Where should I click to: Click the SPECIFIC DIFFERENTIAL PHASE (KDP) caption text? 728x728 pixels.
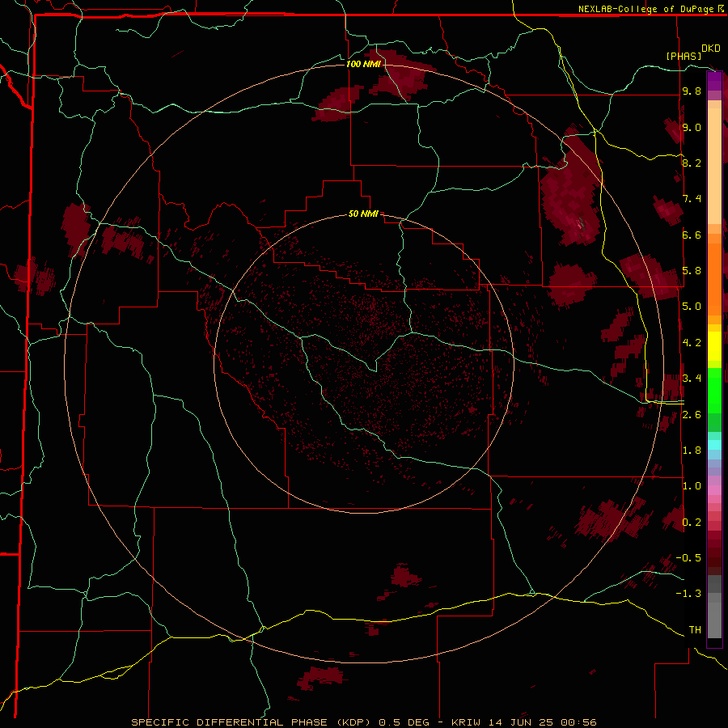click(x=252, y=722)
